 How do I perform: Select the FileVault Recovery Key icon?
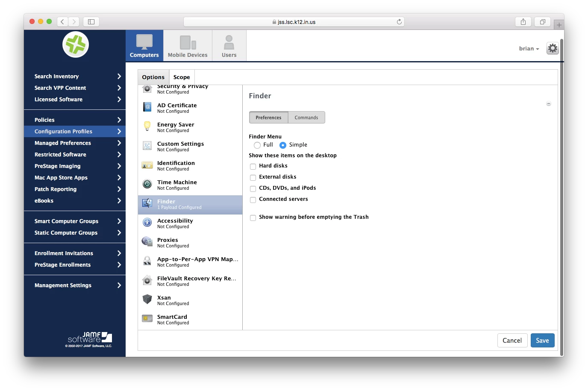[147, 280]
